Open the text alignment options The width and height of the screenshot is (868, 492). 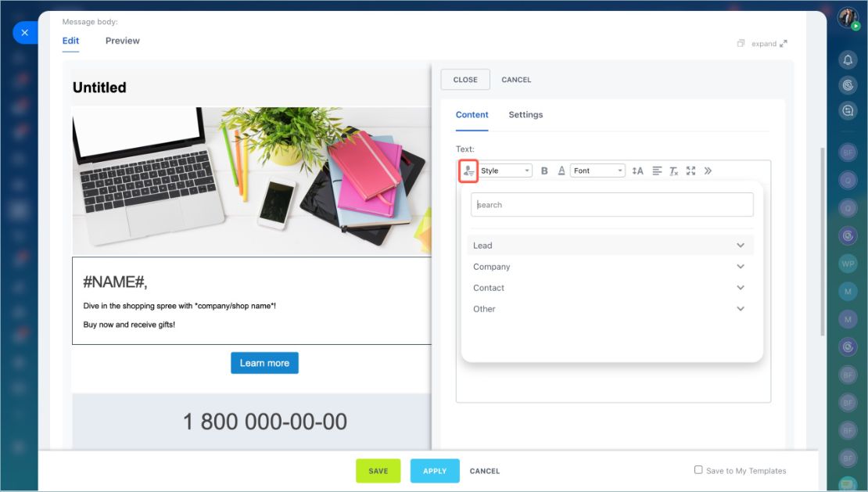657,171
